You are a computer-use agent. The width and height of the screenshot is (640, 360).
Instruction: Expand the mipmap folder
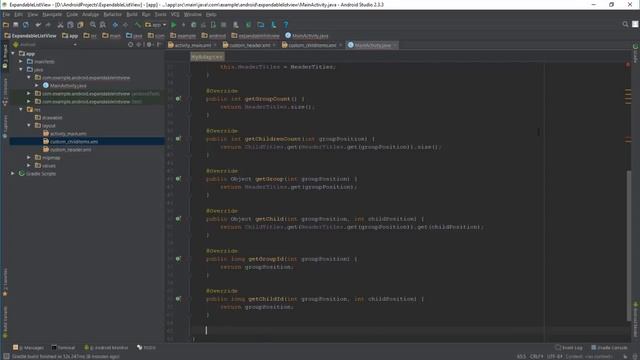[x=29, y=158]
